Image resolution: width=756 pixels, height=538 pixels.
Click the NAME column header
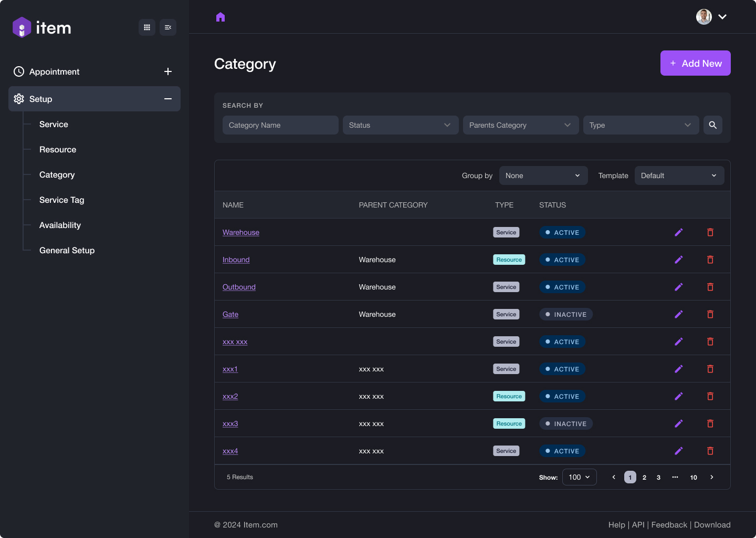click(233, 205)
